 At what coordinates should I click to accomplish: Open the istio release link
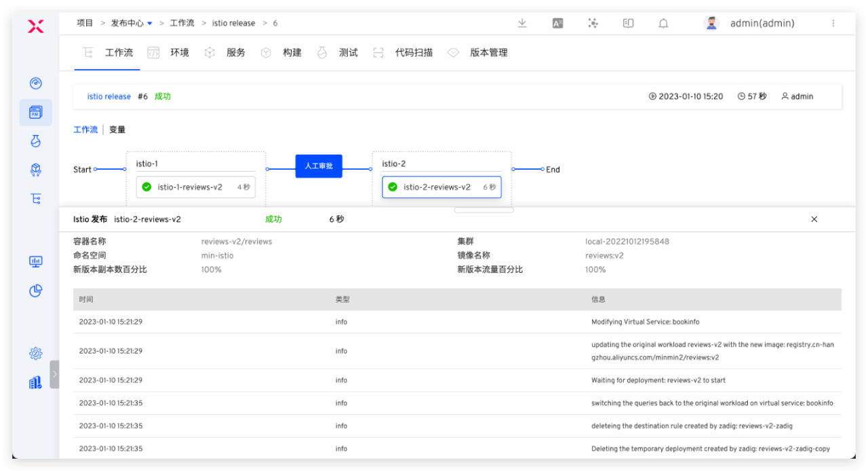pyautogui.click(x=108, y=96)
